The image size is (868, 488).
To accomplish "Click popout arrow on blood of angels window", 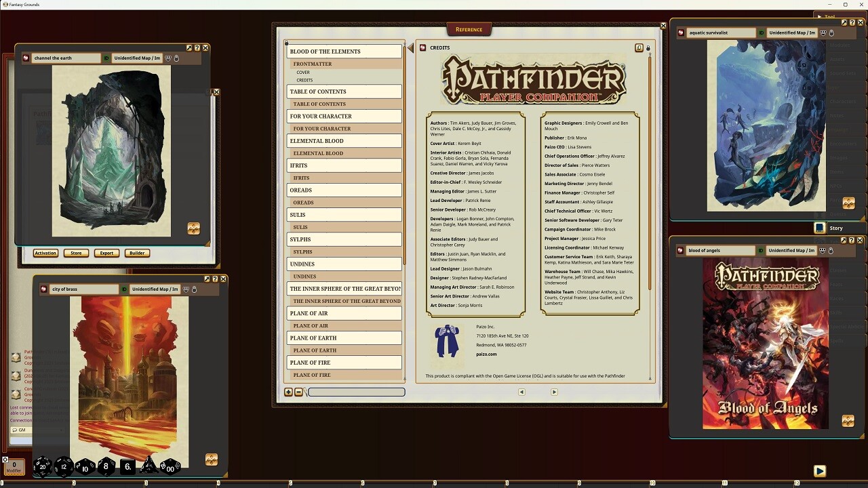I will point(844,241).
